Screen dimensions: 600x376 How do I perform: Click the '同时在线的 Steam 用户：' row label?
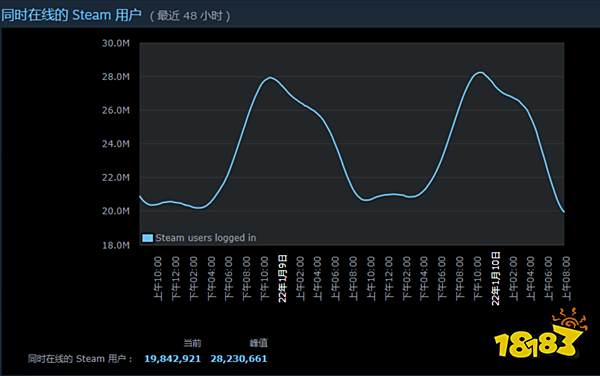click(x=80, y=359)
